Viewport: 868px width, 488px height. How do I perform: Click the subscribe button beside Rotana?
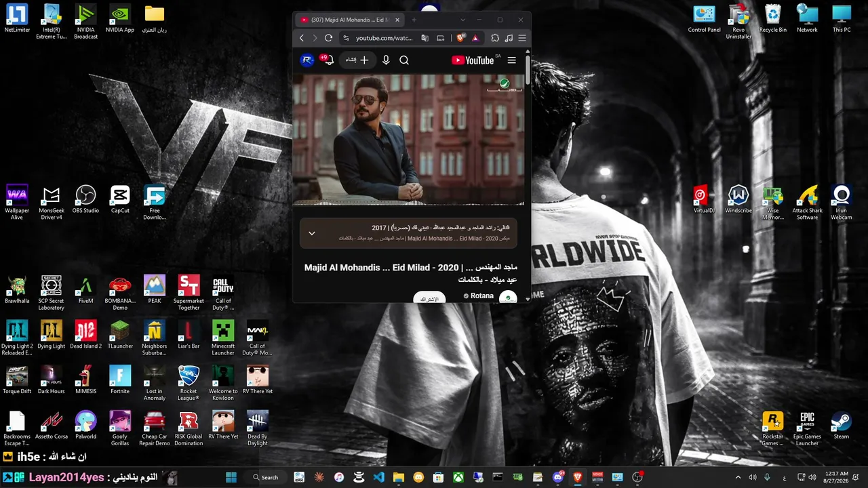(429, 298)
